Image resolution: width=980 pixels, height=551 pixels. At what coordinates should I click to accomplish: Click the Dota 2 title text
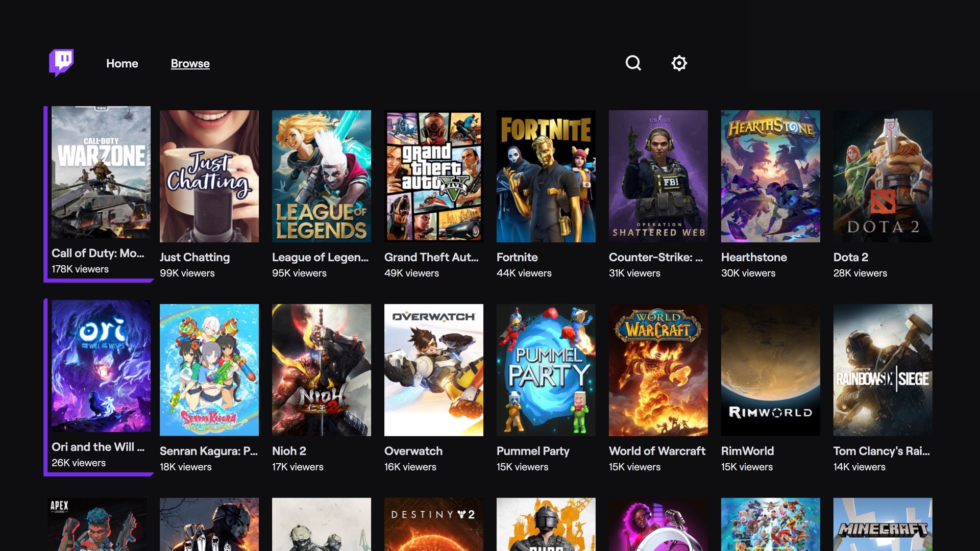click(850, 258)
